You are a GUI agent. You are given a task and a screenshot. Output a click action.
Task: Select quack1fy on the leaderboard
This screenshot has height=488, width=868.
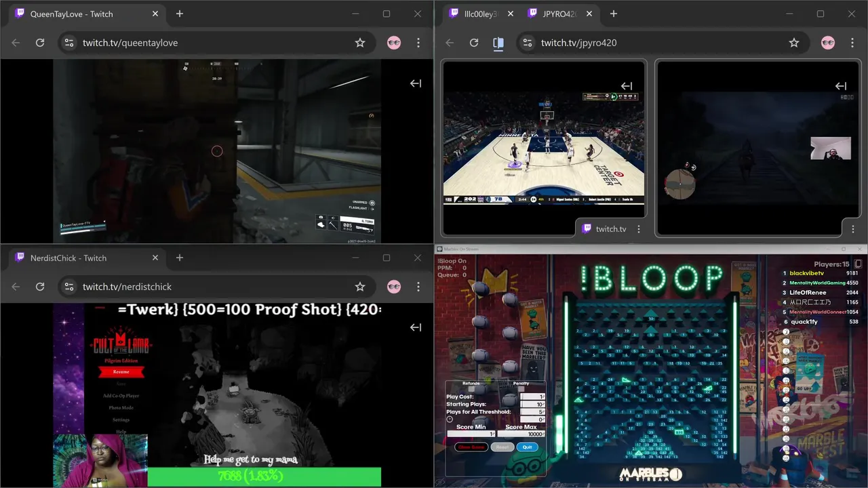click(804, 322)
